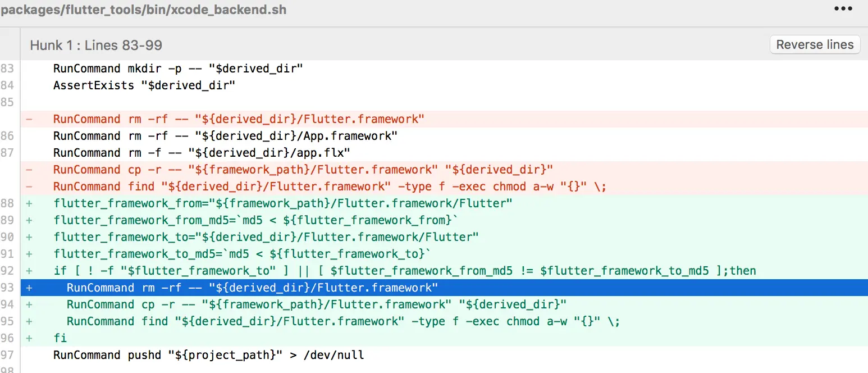This screenshot has width=868, height=373.
Task: Click the minus icon beside removed find command line
Action: 29,186
